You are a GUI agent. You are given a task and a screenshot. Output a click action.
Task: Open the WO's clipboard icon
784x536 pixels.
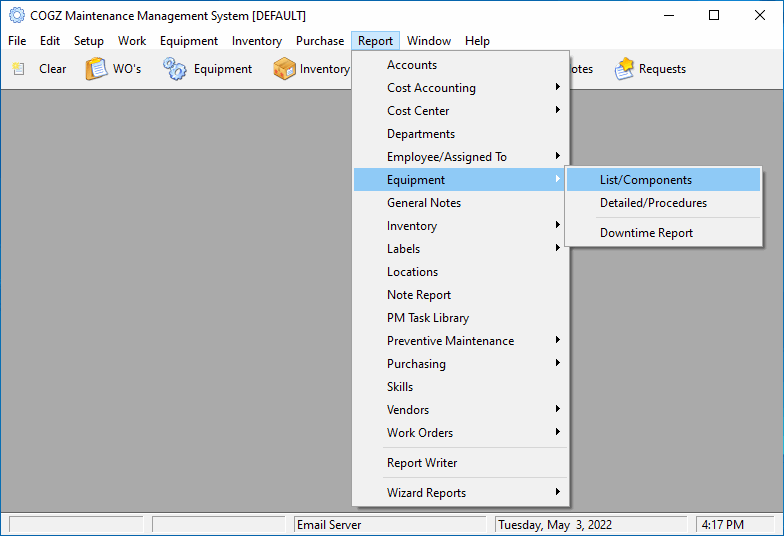[96, 69]
